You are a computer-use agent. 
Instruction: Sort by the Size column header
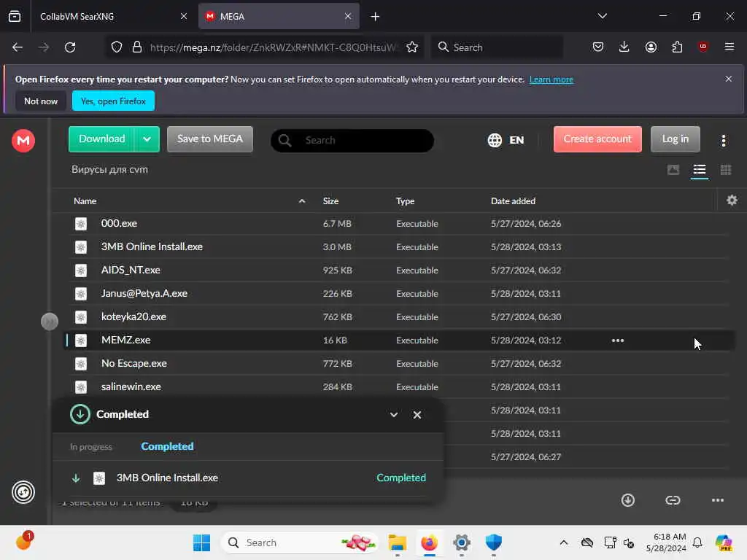click(x=330, y=201)
